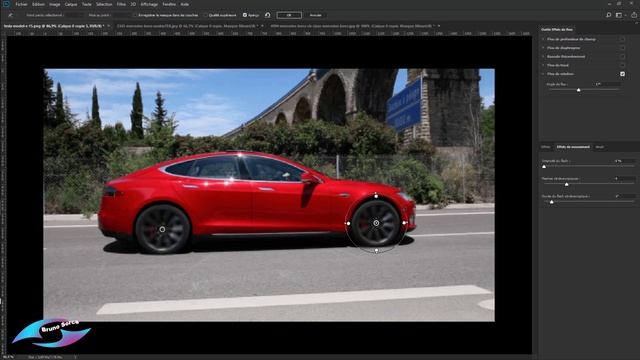Expand the Bascule-décentrement section
Image resolution: width=640 pixels, height=360 pixels.
(x=543, y=57)
